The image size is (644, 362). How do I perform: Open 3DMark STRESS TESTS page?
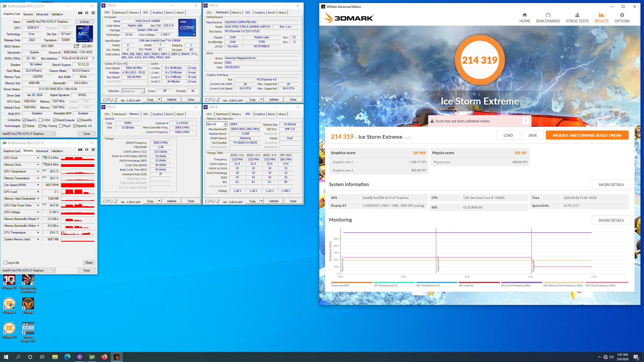pyautogui.click(x=577, y=18)
